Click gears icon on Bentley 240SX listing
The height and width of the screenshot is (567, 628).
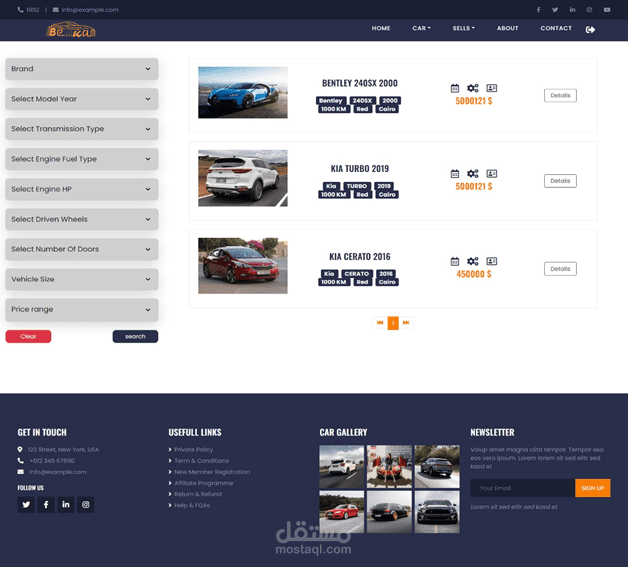tap(473, 88)
